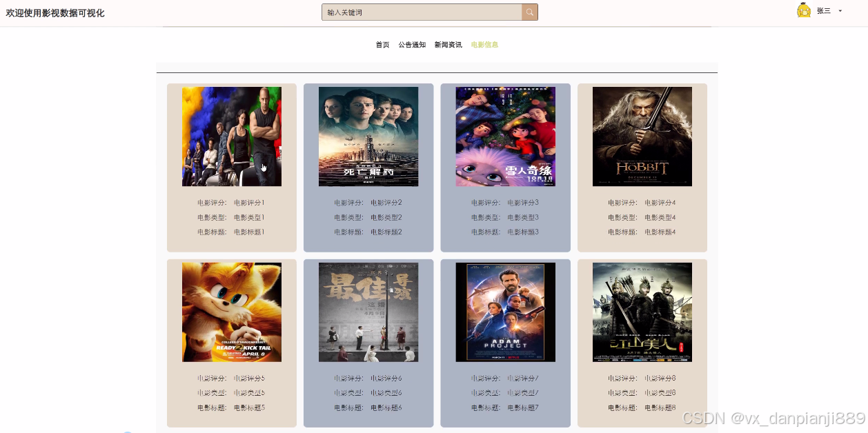Click the text 电影标题3
The width and height of the screenshot is (868, 433).
pyautogui.click(x=523, y=232)
